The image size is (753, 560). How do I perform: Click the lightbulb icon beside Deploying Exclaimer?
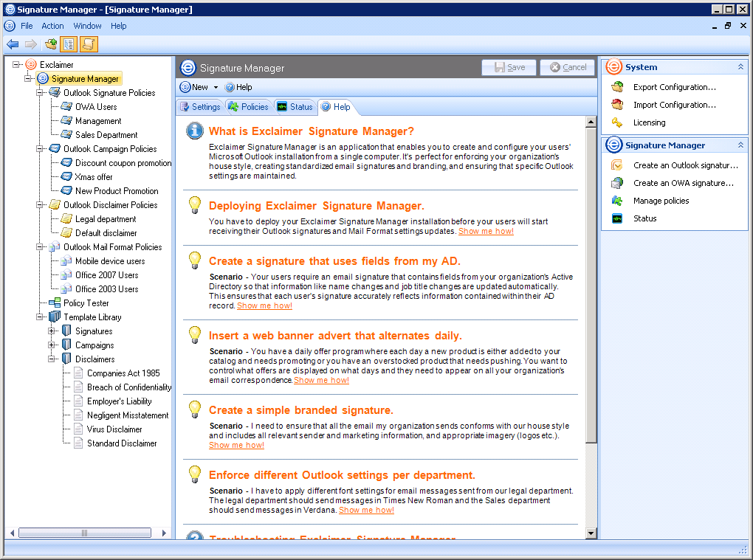194,205
